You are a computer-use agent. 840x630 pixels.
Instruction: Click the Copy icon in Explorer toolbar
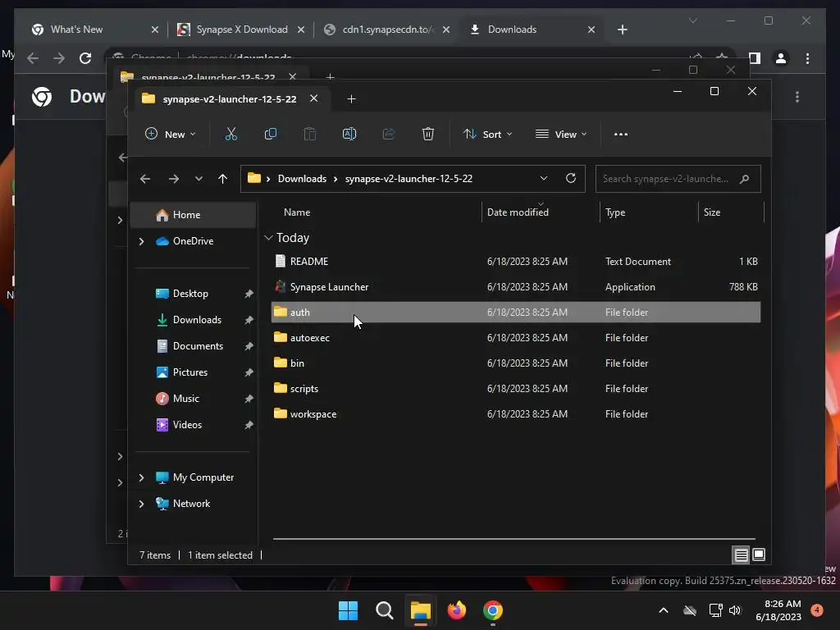271,134
